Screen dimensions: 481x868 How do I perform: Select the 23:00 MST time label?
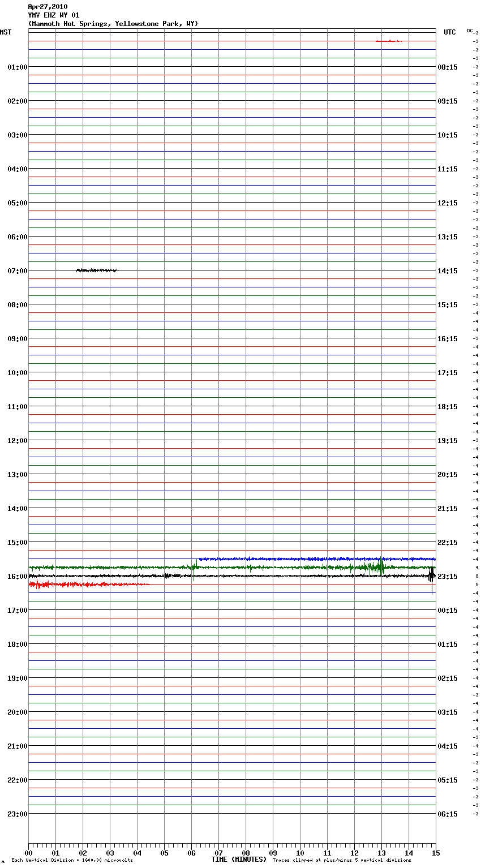point(18,814)
